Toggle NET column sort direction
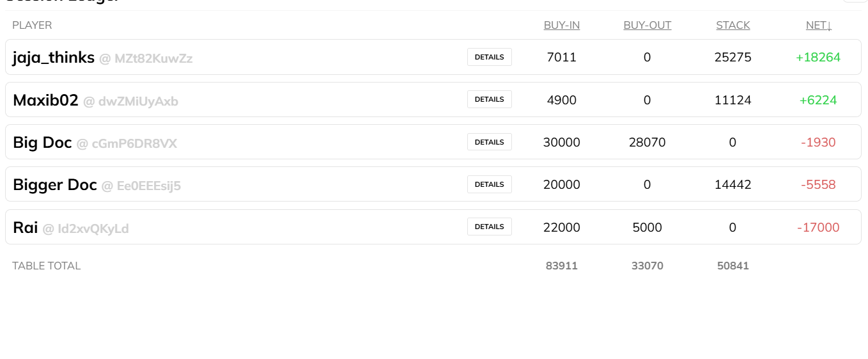The height and width of the screenshot is (359, 868). 819,26
